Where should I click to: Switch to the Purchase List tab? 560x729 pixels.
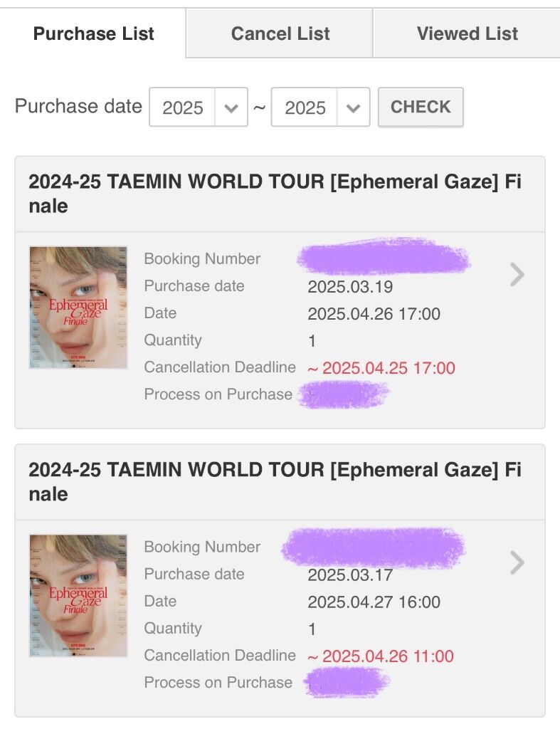tap(93, 33)
